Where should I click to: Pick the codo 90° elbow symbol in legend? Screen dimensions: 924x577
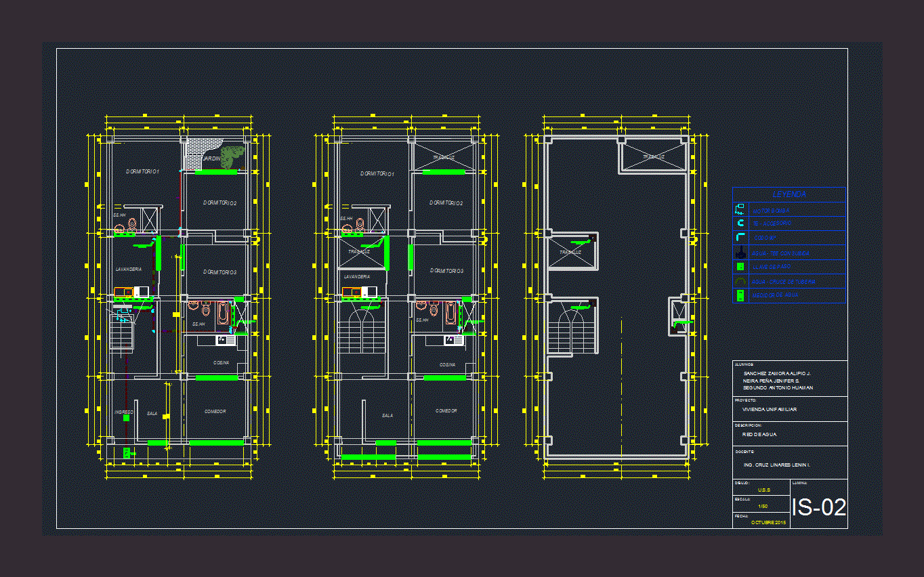740,238
